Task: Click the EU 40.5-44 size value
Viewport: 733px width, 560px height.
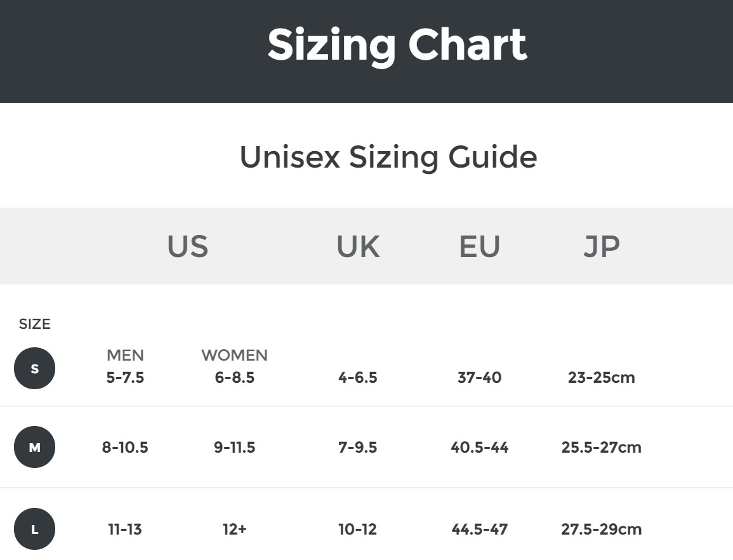Action: click(x=479, y=447)
